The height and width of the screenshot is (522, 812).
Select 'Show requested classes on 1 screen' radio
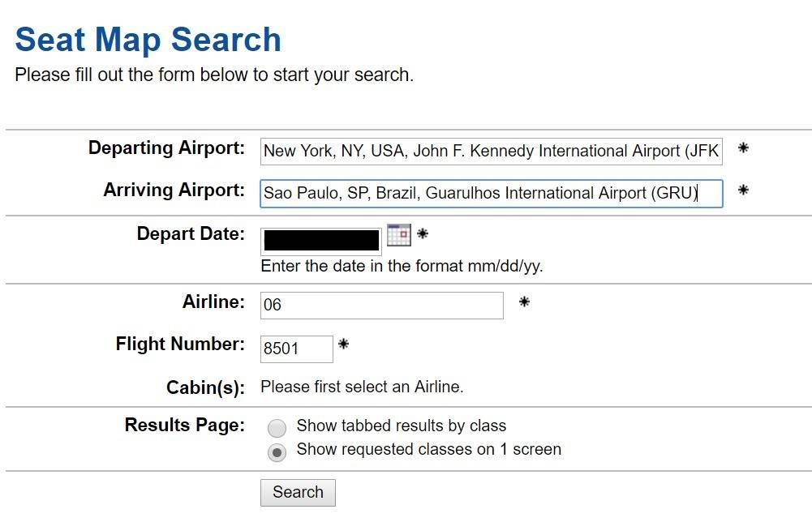277,452
